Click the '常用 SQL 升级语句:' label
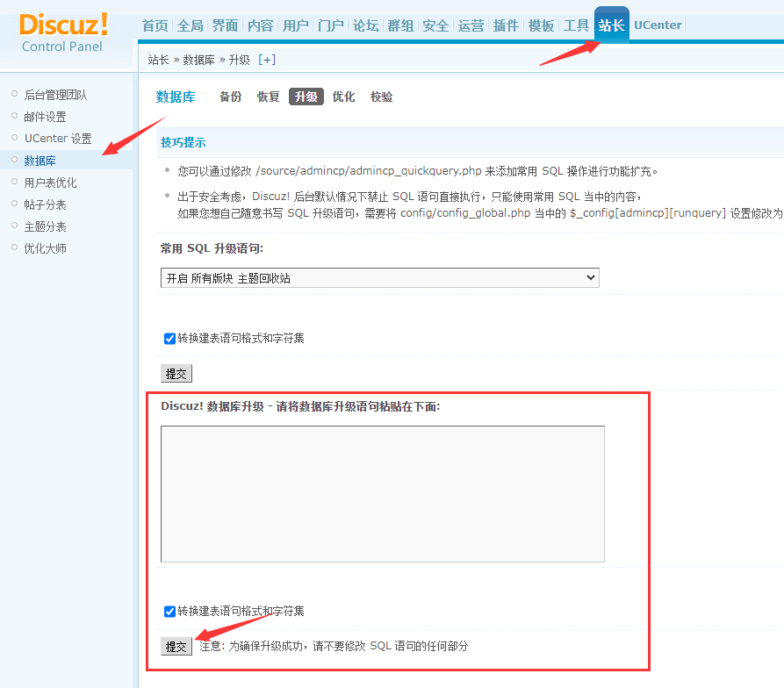Screen dimensions: 784x688 pos(212,248)
